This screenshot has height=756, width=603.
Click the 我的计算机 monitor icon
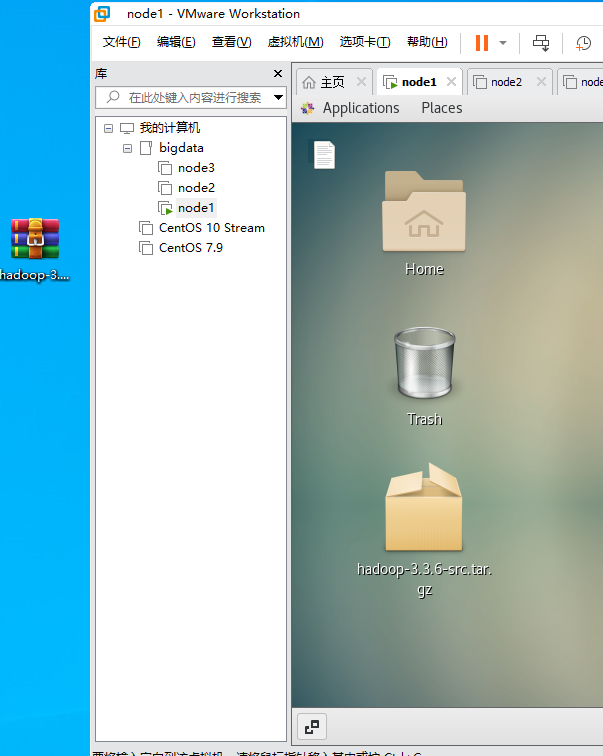pyautogui.click(x=127, y=128)
